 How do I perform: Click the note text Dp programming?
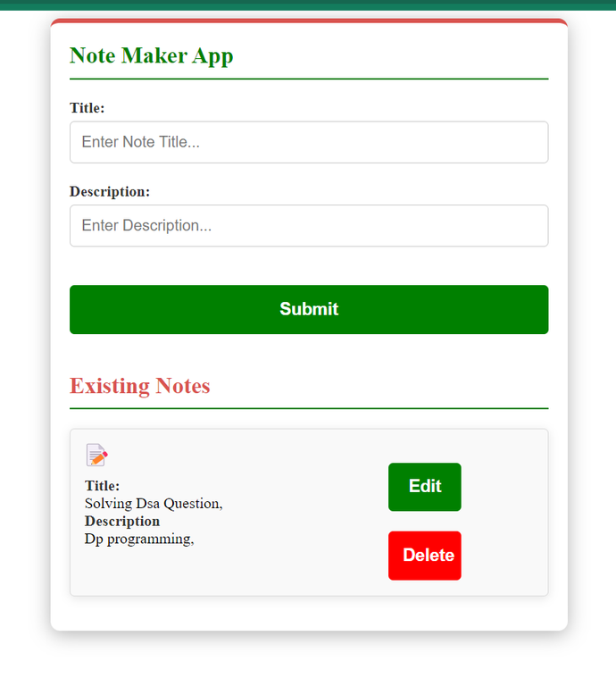coord(139,539)
